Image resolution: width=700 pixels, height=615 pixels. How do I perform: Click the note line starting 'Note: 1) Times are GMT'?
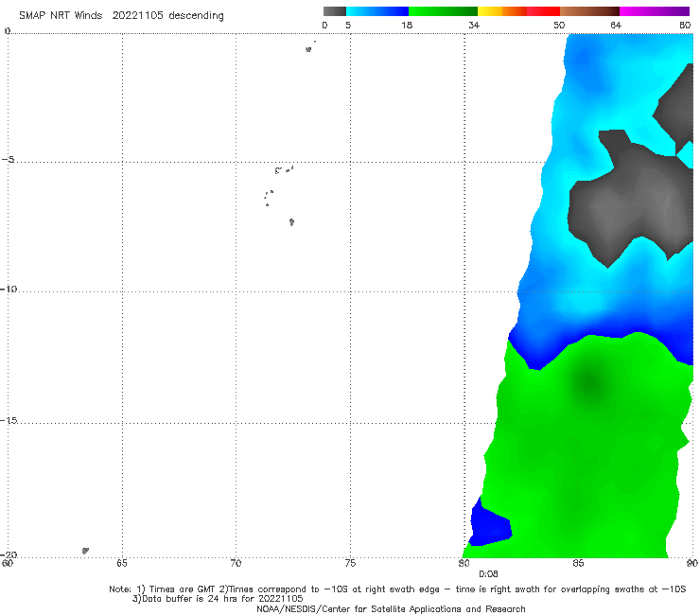tap(397, 589)
